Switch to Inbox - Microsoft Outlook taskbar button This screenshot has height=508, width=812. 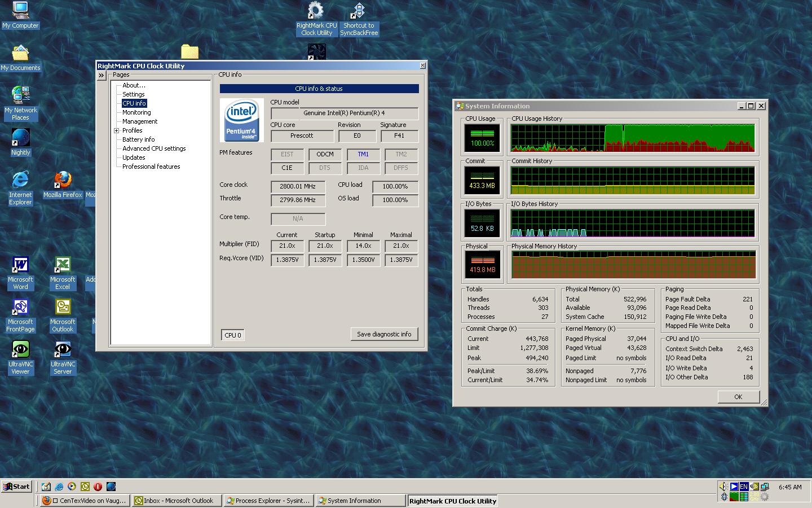click(x=177, y=501)
